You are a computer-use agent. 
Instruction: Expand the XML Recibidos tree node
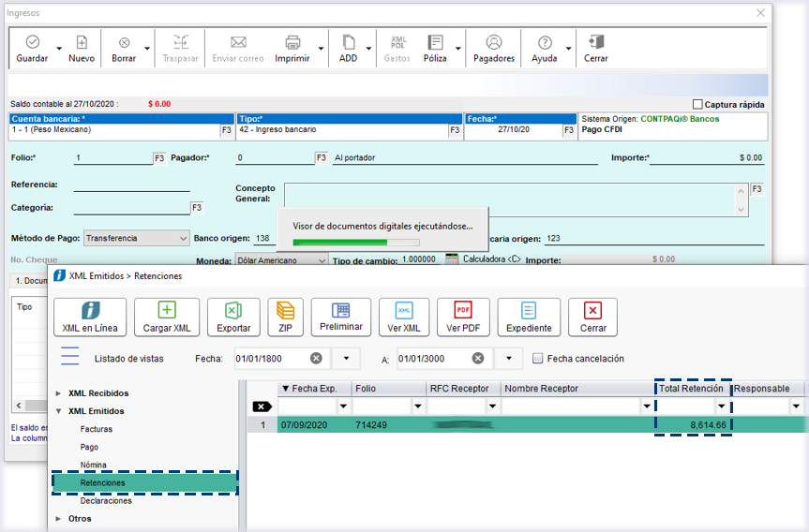[60, 393]
